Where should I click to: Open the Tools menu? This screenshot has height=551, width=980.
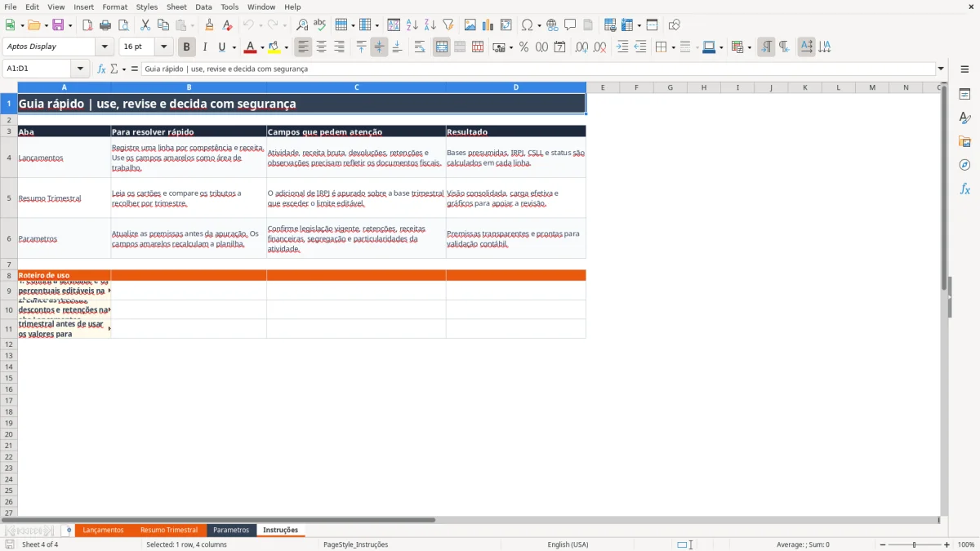click(229, 7)
